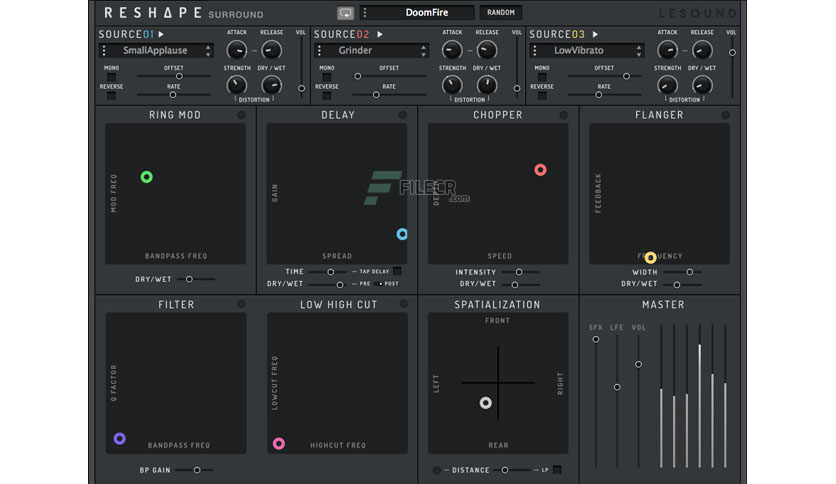Viewport: 836px width, 484px height.
Task: Click the Source 01 Vol fader
Action: (301, 68)
